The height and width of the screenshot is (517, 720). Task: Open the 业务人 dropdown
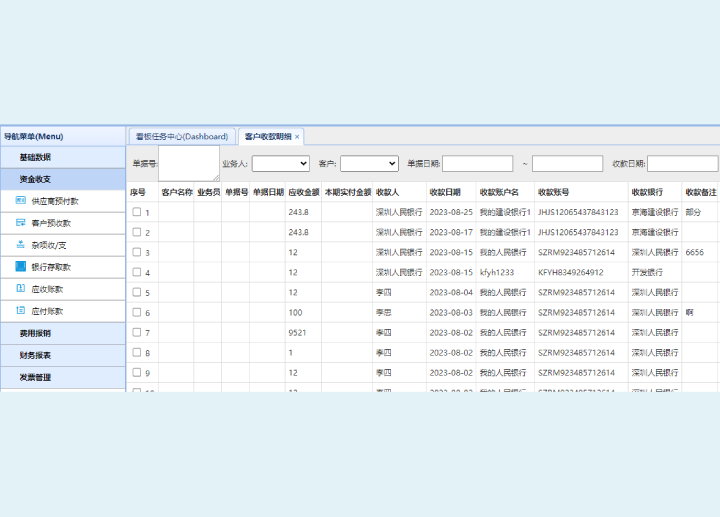click(280, 163)
